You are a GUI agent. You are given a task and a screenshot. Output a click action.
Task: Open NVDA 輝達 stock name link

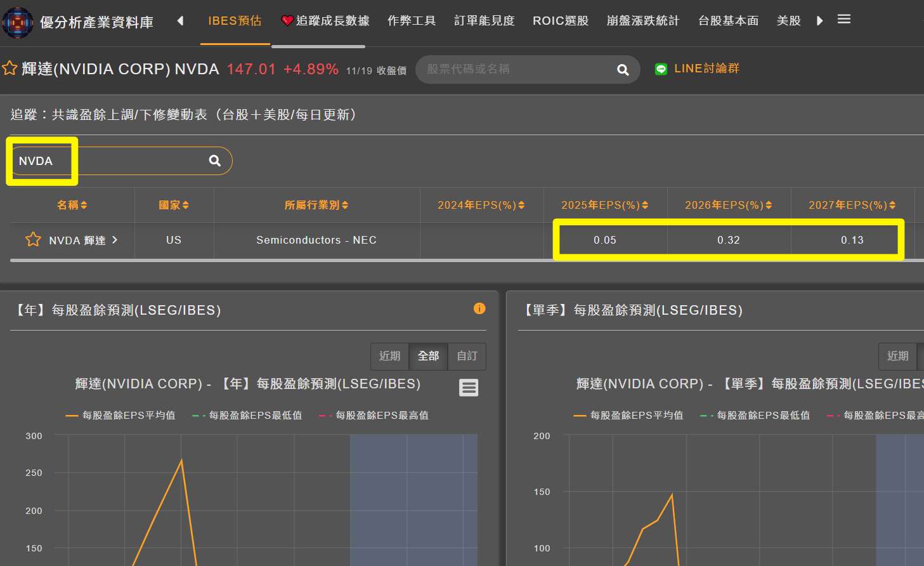point(77,240)
